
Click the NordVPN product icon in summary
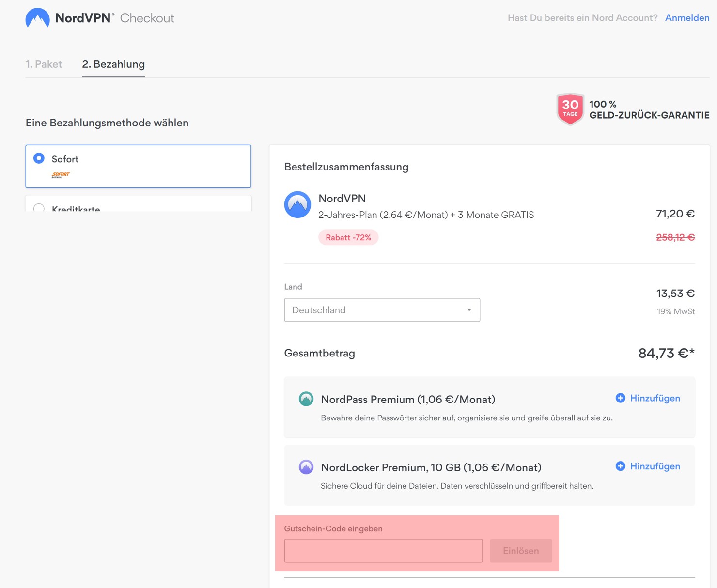point(297,204)
